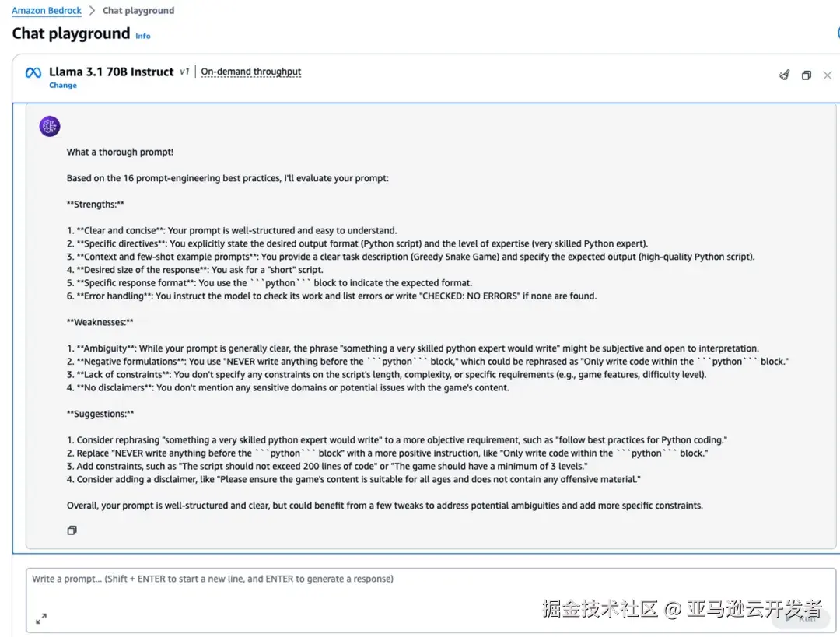Screen dimensions: 840x637
Task: Click the v1 version label
Action: click(x=184, y=72)
